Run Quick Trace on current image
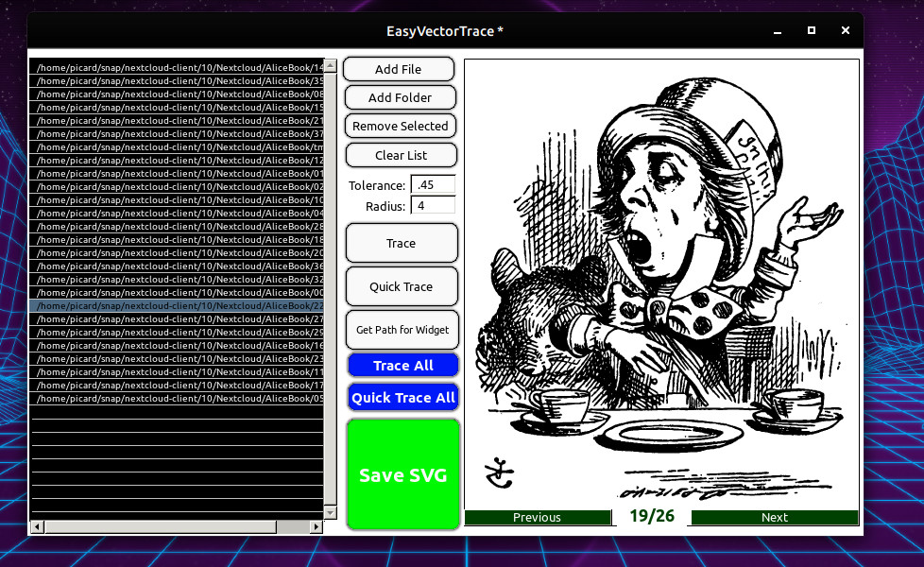 coord(402,286)
